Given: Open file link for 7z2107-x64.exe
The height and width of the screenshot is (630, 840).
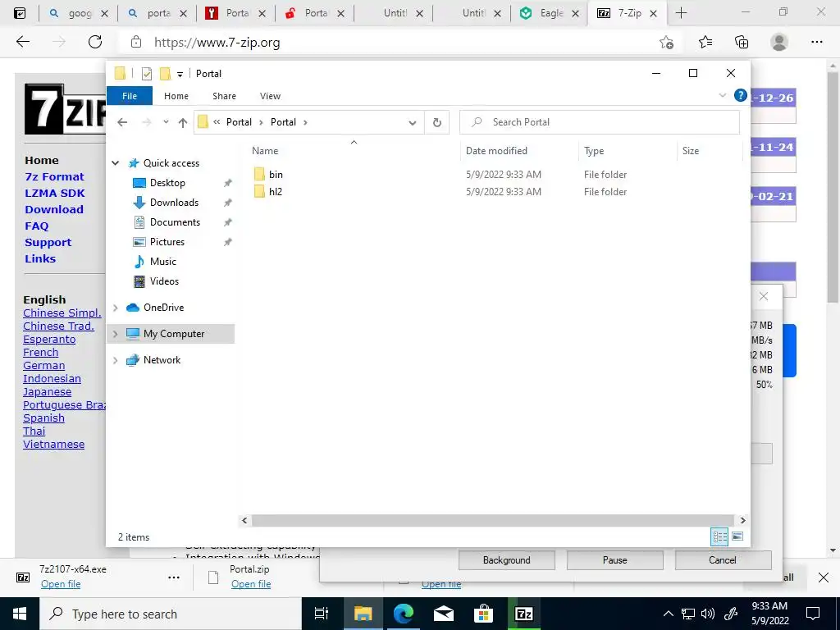Looking at the screenshot, I should point(61,584).
